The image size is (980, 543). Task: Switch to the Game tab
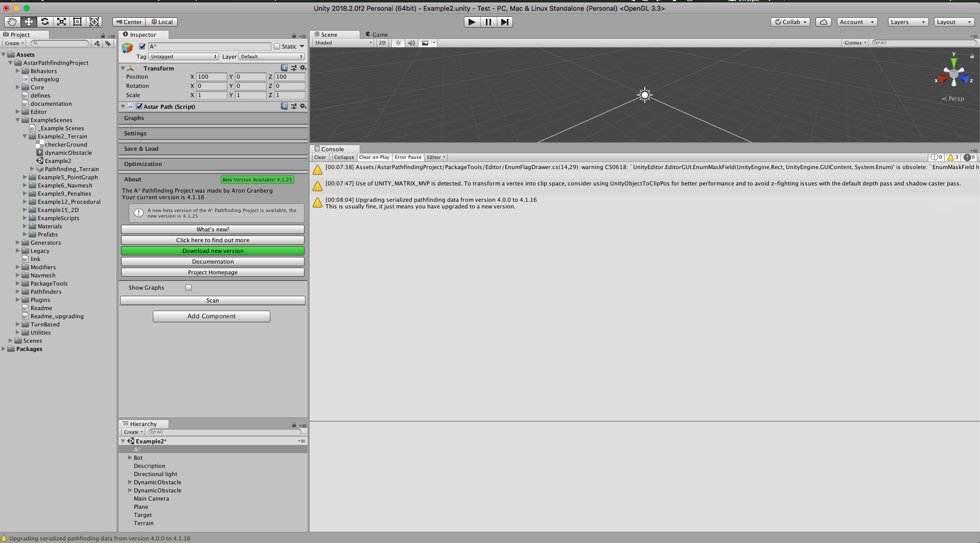coord(377,35)
